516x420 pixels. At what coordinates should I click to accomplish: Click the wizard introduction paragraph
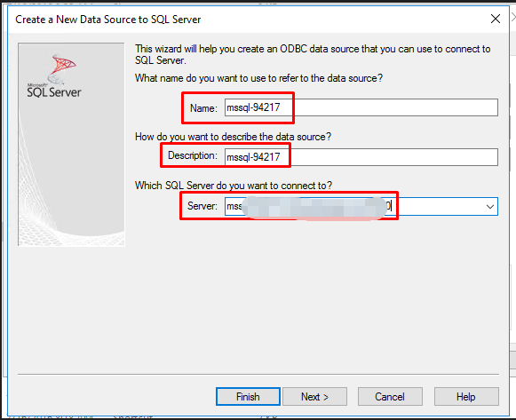tap(313, 54)
